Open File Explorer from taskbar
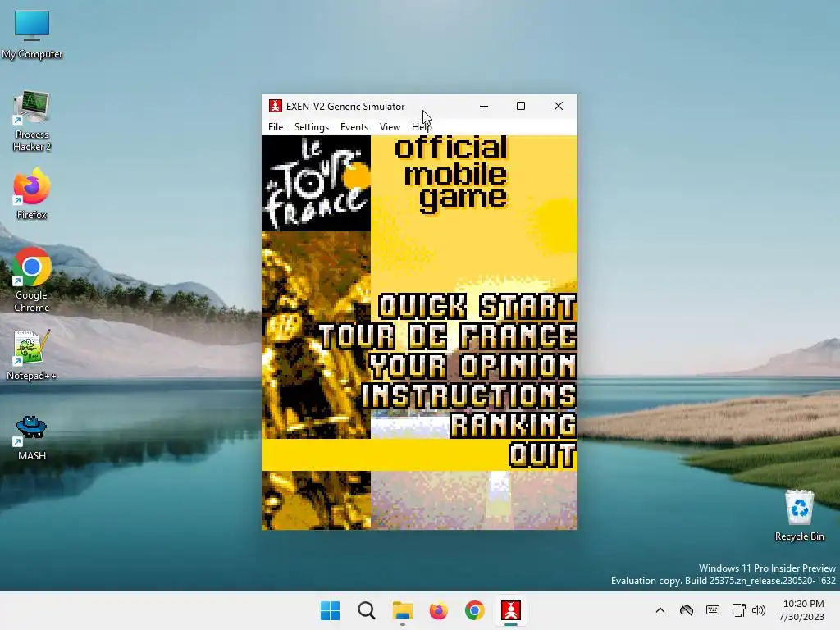The width and height of the screenshot is (840, 630). coord(402,610)
